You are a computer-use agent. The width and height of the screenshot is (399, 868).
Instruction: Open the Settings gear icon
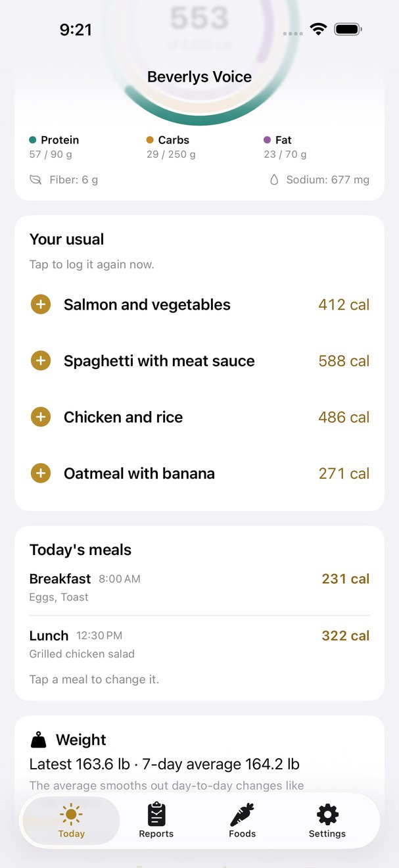tap(327, 814)
